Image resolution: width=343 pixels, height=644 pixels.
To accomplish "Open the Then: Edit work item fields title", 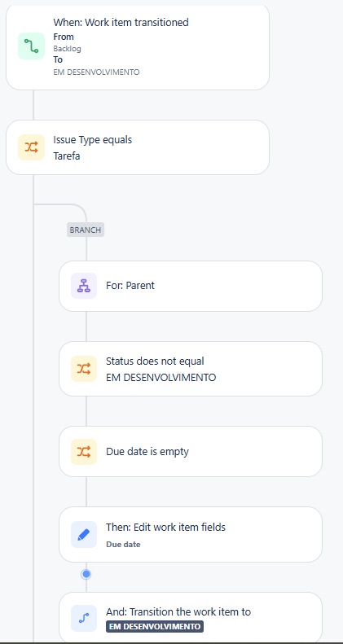I will [x=166, y=527].
